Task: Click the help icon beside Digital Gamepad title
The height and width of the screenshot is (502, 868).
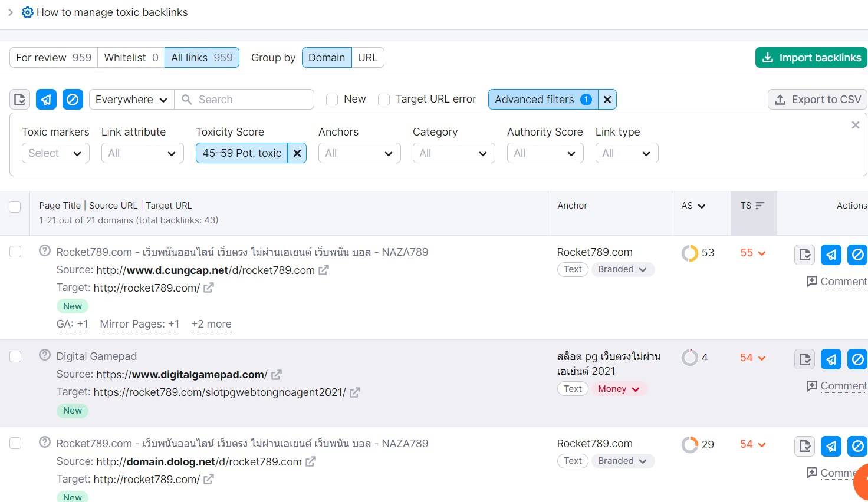Action: pyautogui.click(x=45, y=355)
